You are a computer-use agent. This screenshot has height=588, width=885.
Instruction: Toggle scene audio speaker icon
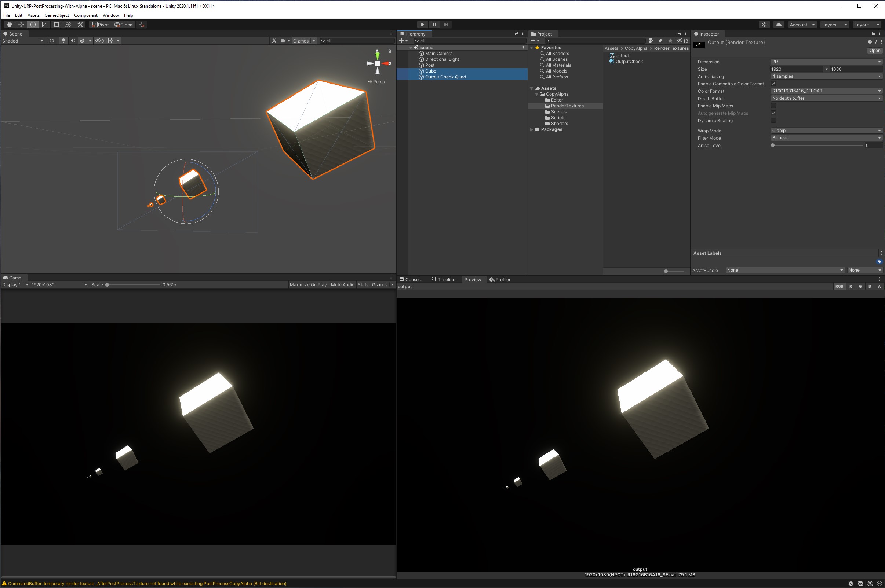[73, 41]
